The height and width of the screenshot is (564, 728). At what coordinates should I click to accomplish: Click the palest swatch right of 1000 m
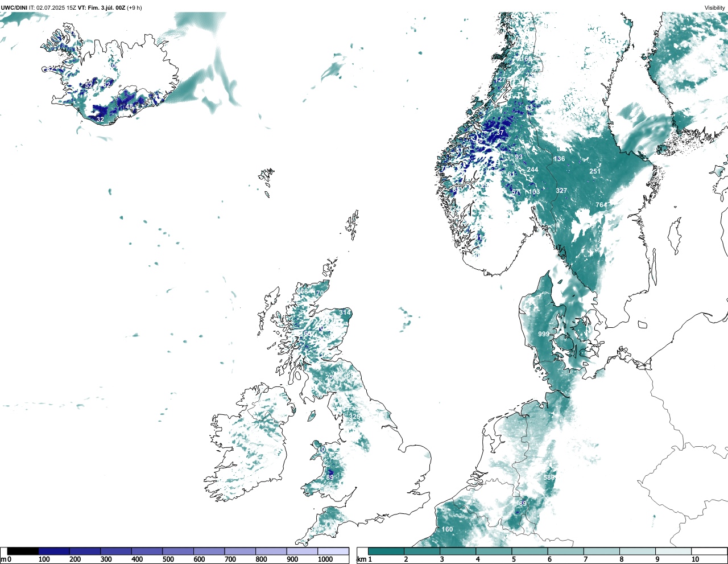[333, 551]
